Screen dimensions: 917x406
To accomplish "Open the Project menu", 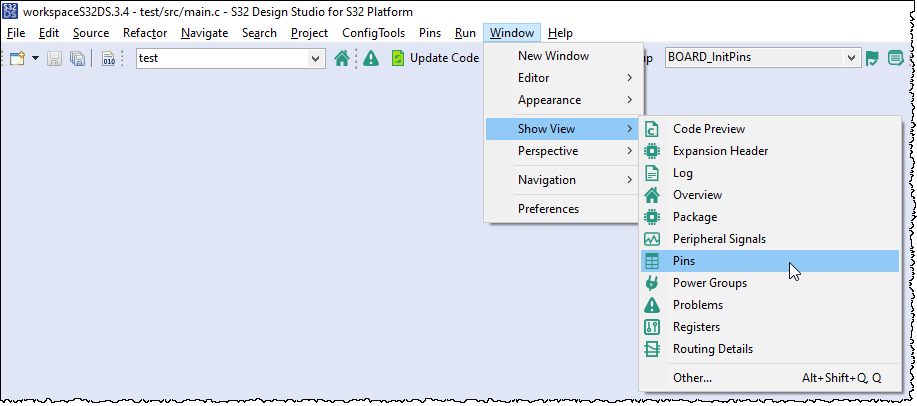I will coord(309,33).
